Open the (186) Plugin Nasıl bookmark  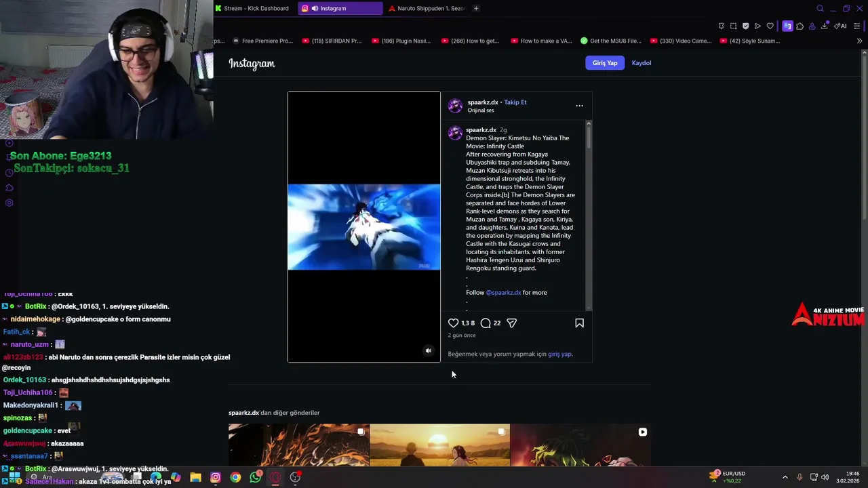(401, 41)
